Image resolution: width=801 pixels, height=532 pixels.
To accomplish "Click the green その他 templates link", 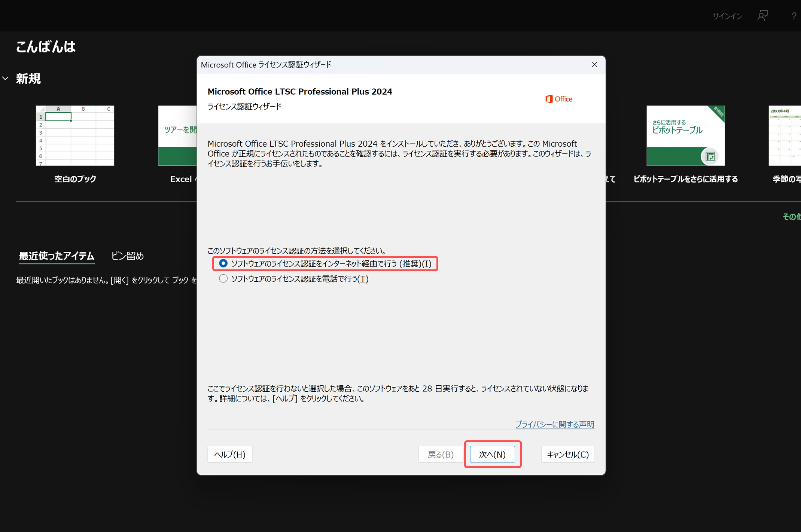I will click(791, 217).
